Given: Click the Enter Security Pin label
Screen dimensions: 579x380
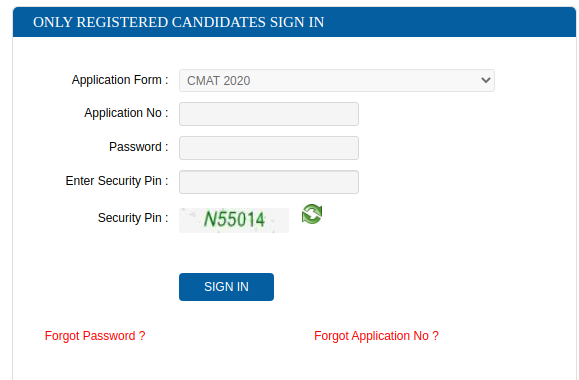Looking at the screenshot, I should coord(117,181).
